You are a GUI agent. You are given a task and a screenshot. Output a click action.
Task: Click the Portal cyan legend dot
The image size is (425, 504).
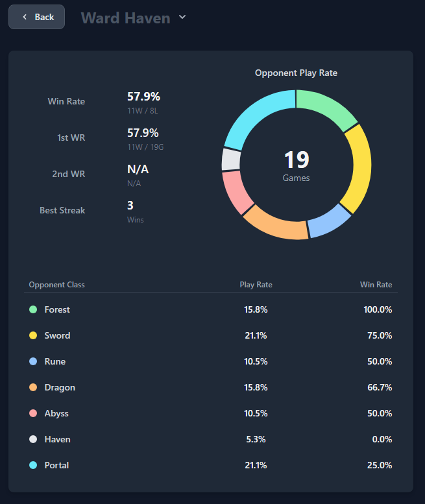[33, 465]
